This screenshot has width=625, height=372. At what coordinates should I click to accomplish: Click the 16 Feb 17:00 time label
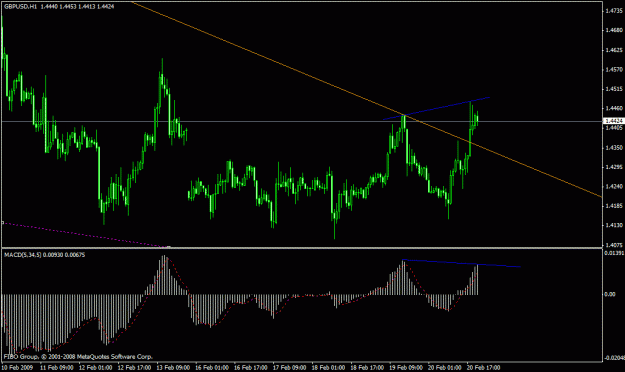(251, 367)
